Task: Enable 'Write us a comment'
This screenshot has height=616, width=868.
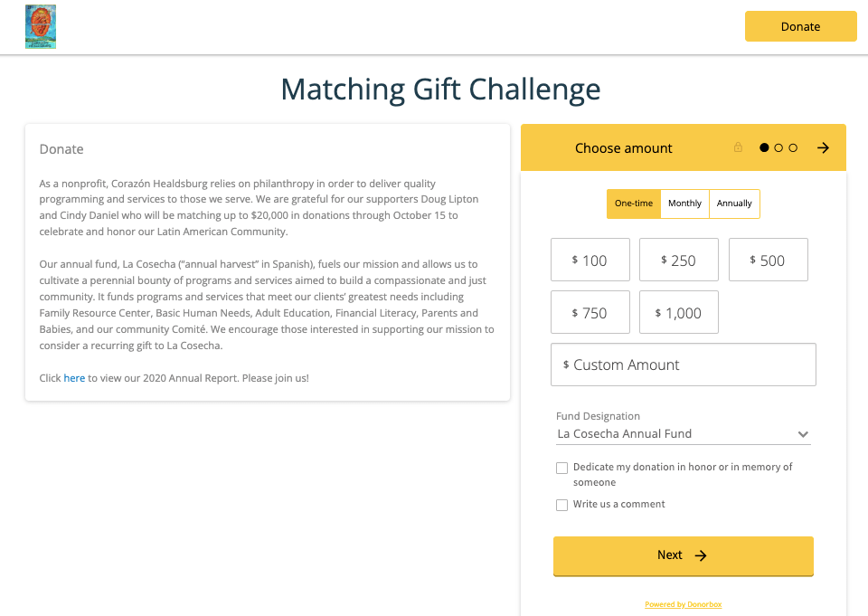Action: click(x=561, y=505)
